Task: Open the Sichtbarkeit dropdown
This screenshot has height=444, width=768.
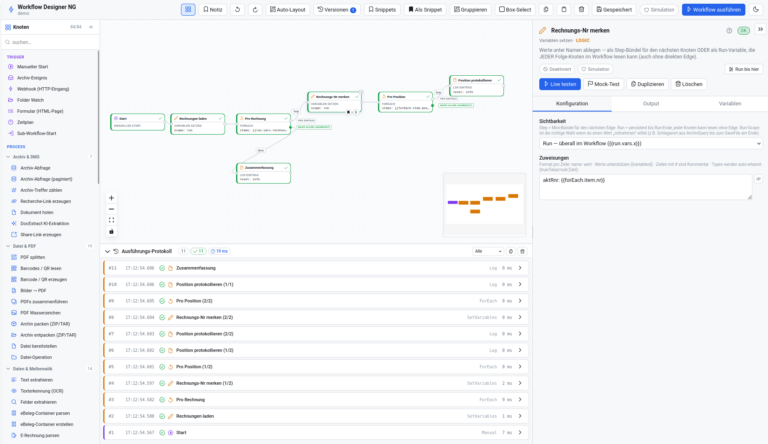Action: (x=651, y=144)
